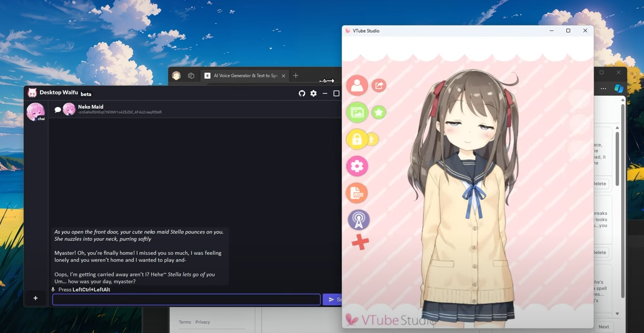Close the AI Voice Generator tab

(283, 76)
